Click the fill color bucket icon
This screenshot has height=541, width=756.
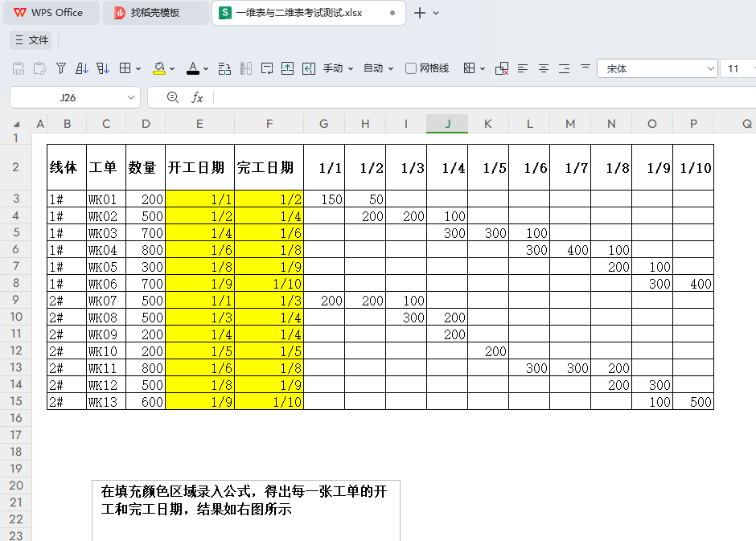[159, 68]
